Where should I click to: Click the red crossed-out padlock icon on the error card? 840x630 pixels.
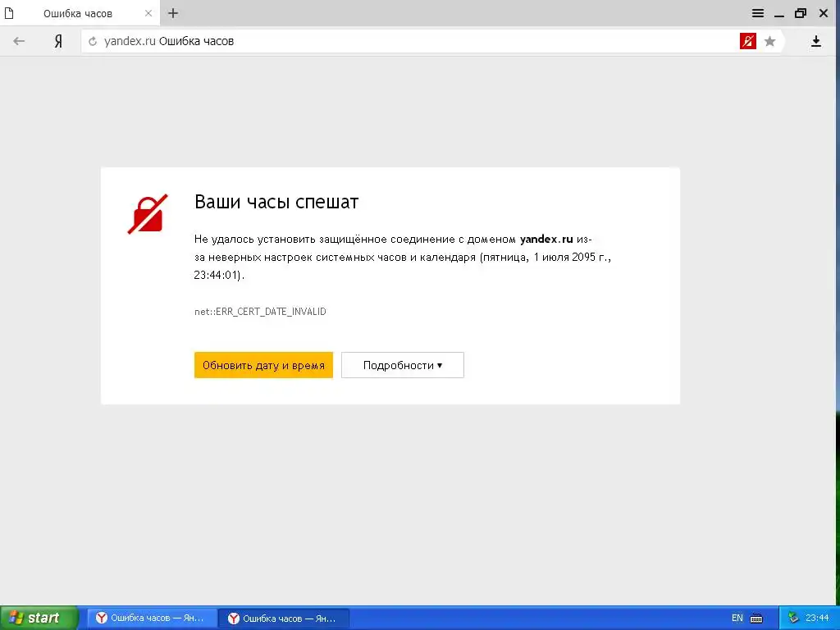click(148, 214)
